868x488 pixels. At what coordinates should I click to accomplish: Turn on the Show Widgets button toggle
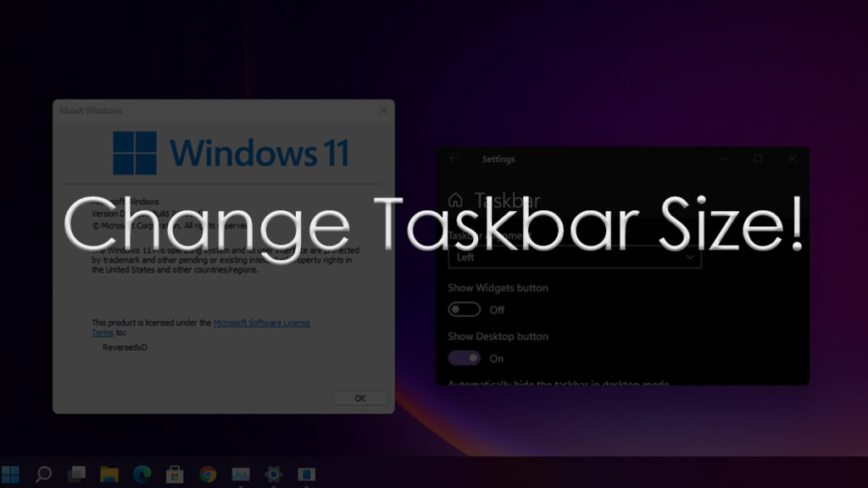pos(465,309)
